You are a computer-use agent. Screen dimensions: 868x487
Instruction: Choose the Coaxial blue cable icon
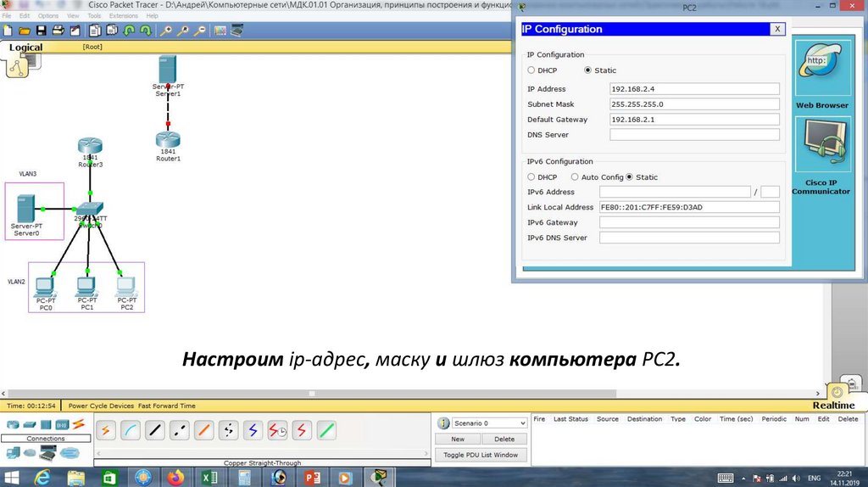(253, 430)
